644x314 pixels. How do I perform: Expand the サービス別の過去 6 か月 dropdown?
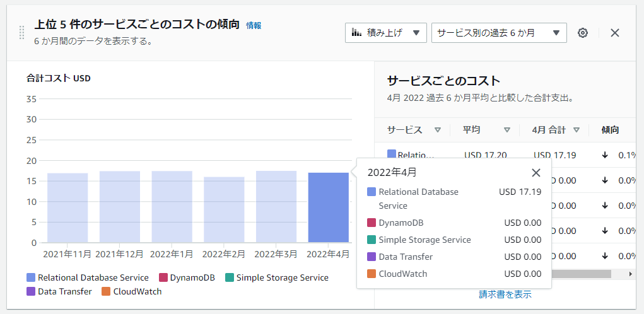coord(498,33)
